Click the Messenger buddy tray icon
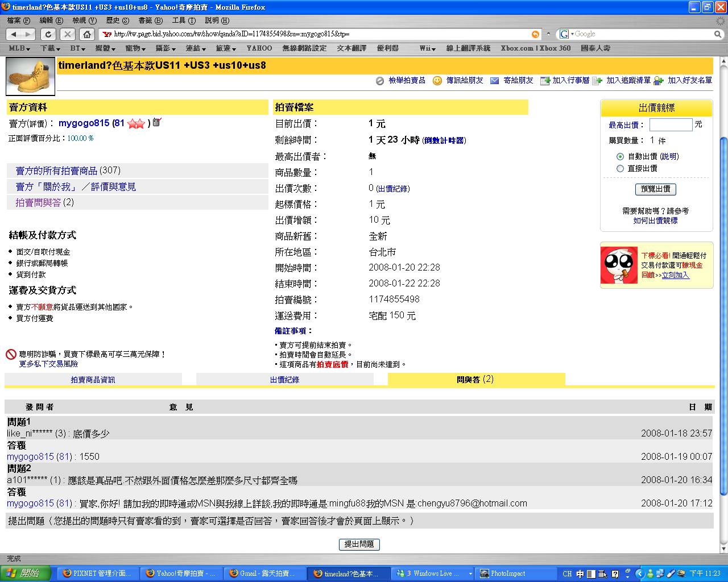This screenshot has height=582, width=728. 651,574
